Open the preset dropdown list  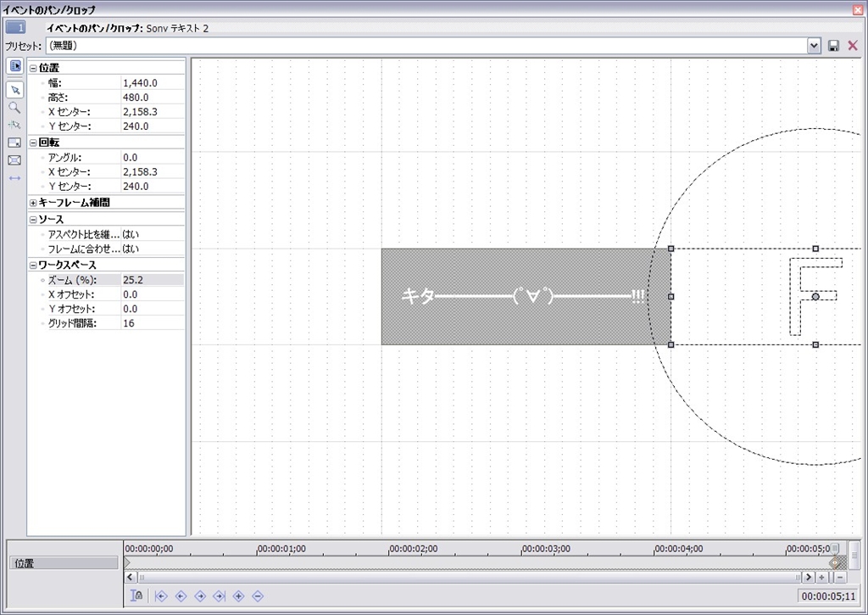click(815, 46)
